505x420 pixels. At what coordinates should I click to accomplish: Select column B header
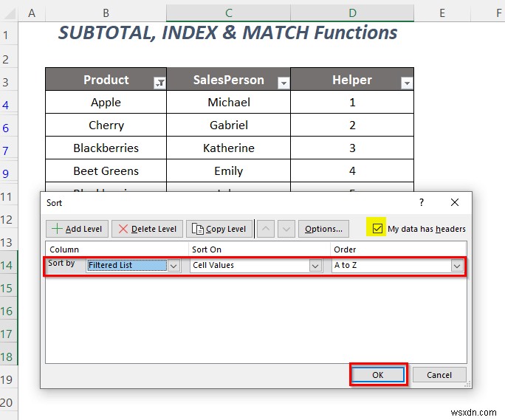(x=106, y=13)
